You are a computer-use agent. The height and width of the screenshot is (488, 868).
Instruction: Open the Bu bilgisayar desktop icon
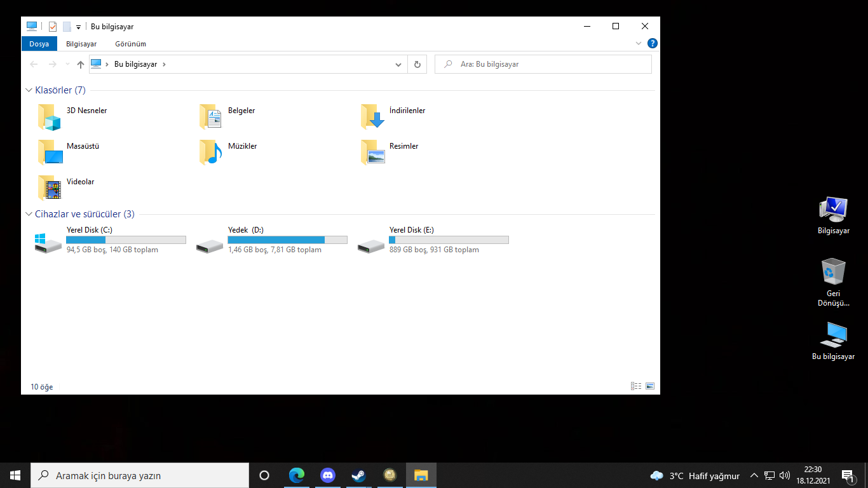(x=833, y=341)
